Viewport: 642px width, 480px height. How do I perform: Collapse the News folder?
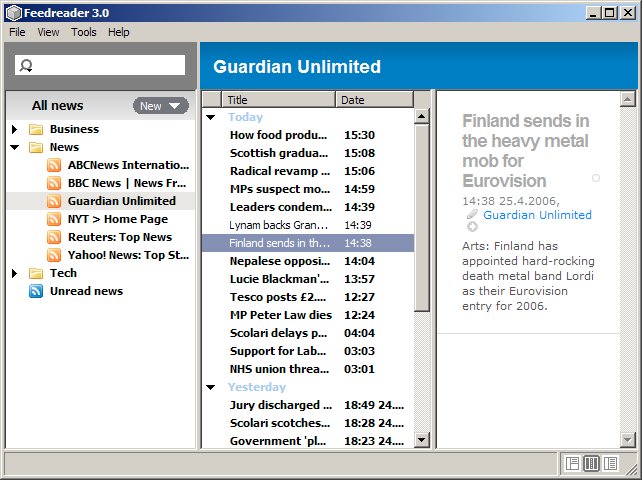pos(15,147)
